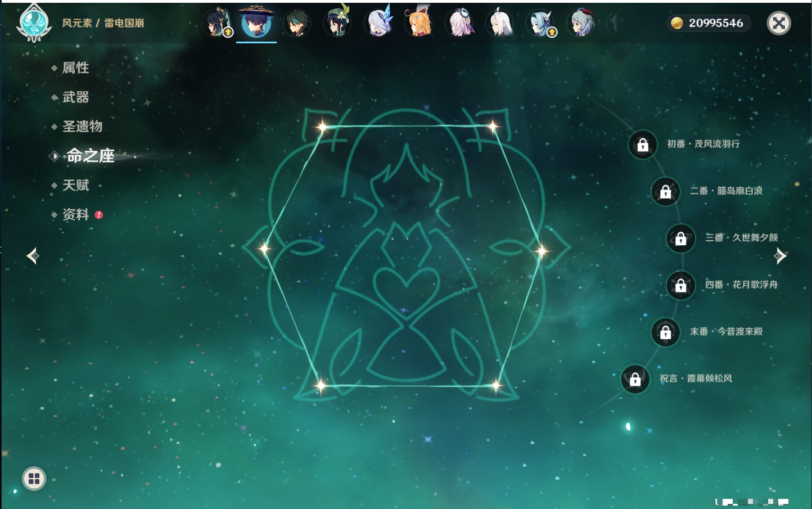Click the red alert badge beside 资料
This screenshot has width=812, height=509.
coord(99,215)
